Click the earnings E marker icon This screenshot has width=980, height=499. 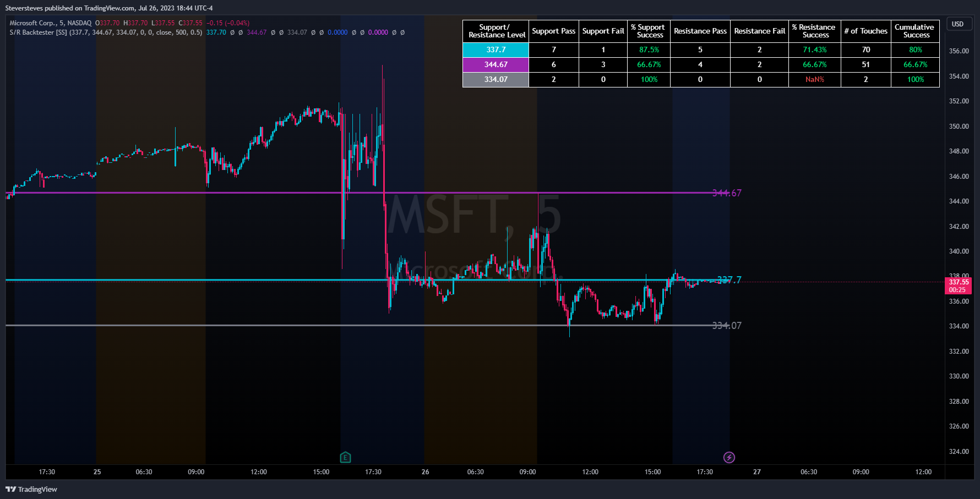click(345, 457)
